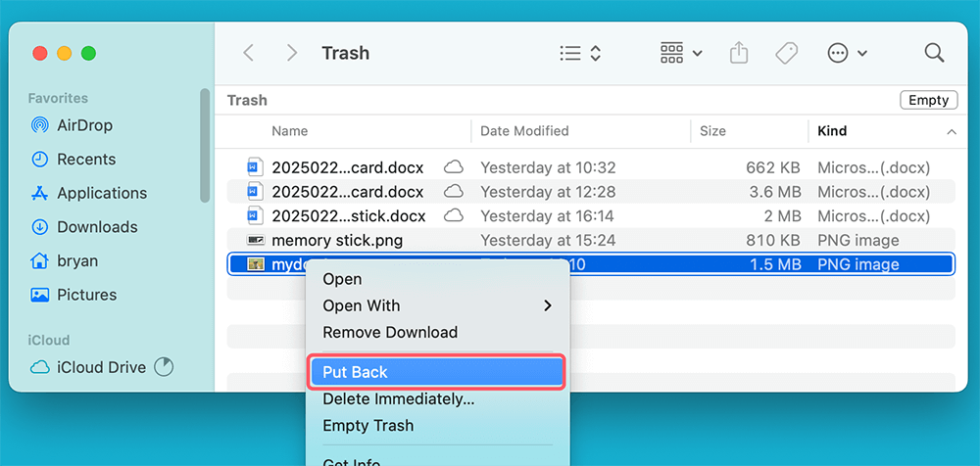Image resolution: width=980 pixels, height=466 pixels.
Task: Toggle the Kind sort direction arrow
Action: click(952, 132)
